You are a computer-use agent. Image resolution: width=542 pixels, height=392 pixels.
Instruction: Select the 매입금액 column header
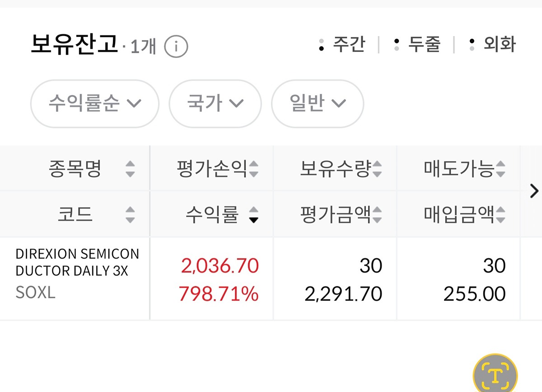(x=459, y=215)
